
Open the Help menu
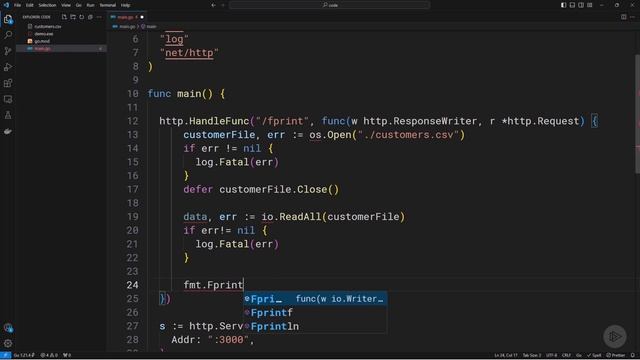pos(125,5)
